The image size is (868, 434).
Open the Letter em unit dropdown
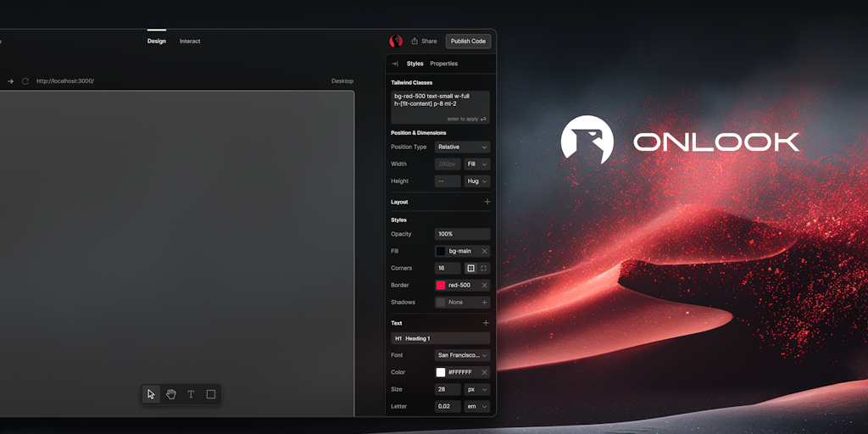click(x=477, y=406)
